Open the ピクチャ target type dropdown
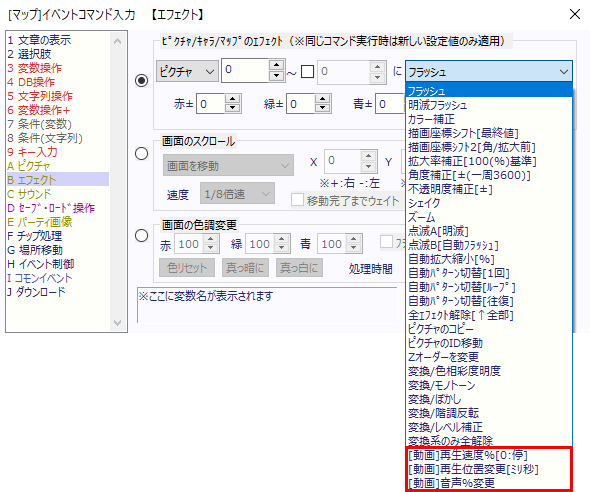This screenshot has width=590, height=492. [x=187, y=71]
